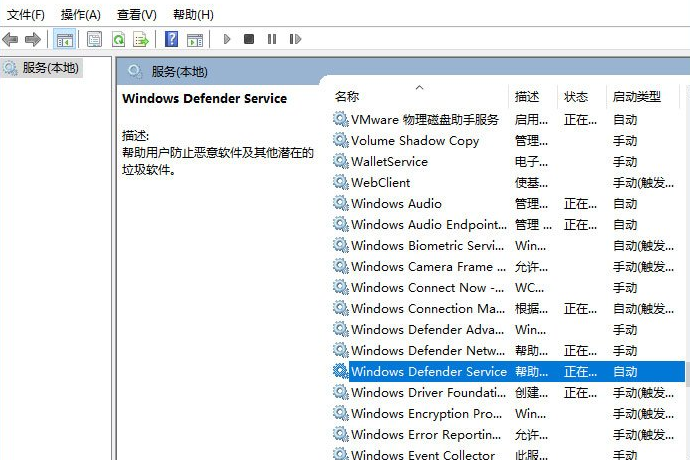Click the Pause Service toolbar button
690x460 pixels.
[x=272, y=39]
